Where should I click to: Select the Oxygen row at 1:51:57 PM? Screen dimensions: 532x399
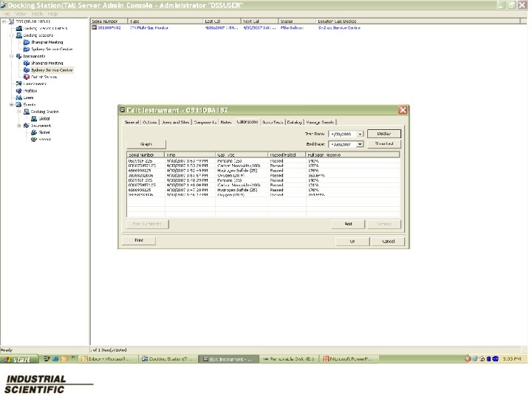263,176
